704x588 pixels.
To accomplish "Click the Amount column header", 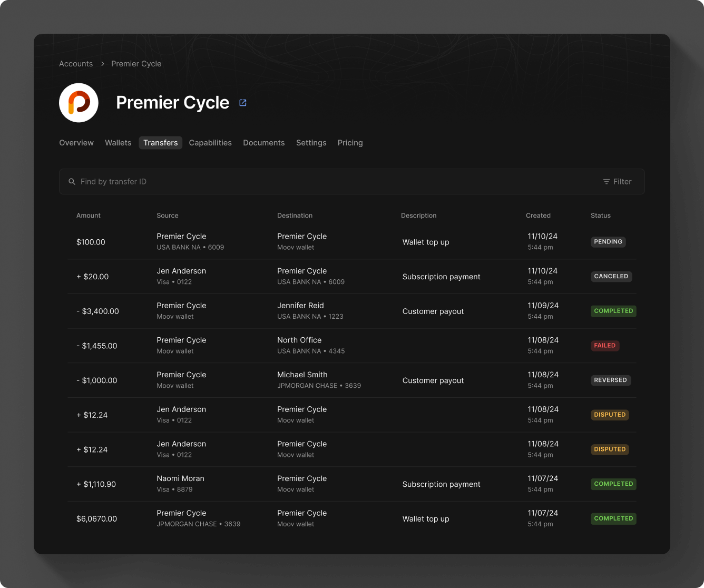I will point(89,215).
